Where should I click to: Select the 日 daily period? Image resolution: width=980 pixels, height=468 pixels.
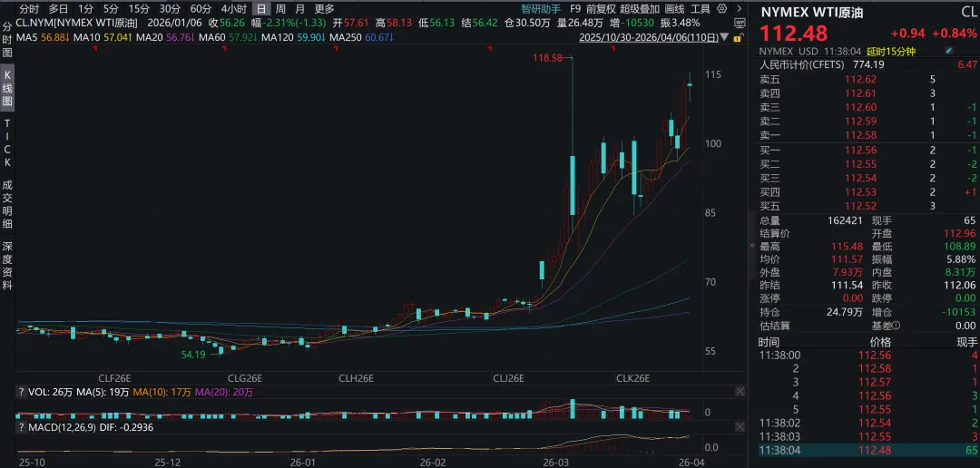[261, 9]
